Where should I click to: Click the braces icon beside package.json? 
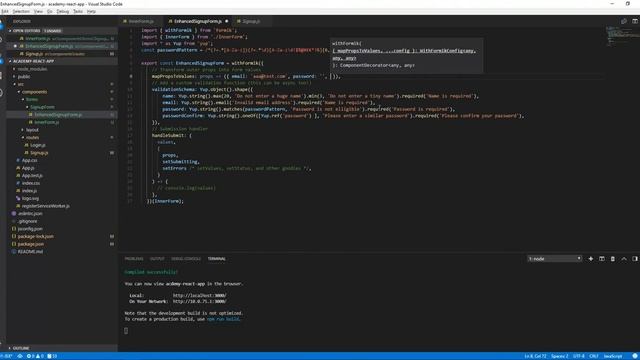coord(14,244)
